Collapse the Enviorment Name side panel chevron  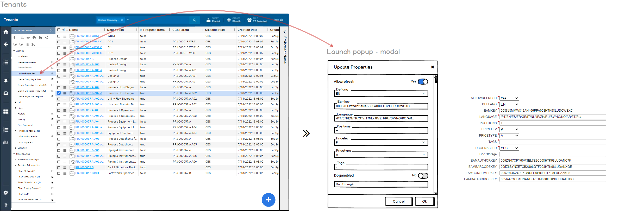click(284, 32)
